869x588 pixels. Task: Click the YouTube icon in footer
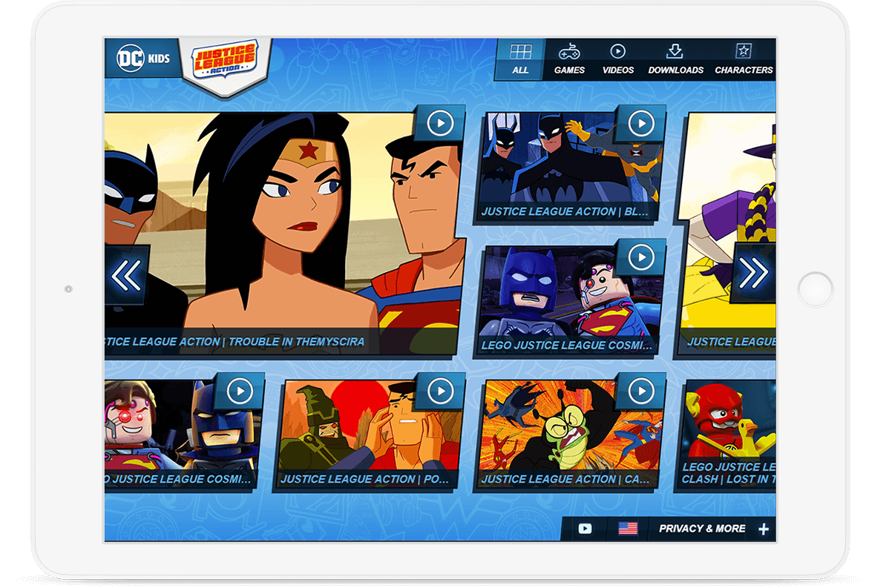585,529
